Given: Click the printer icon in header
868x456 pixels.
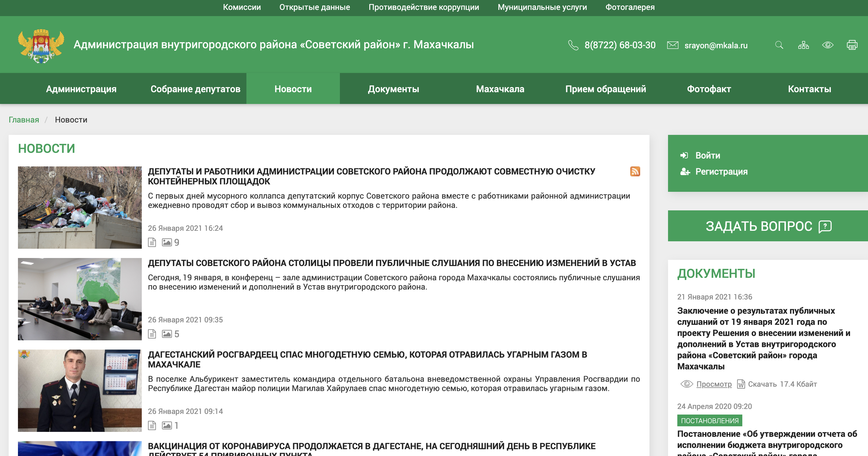Looking at the screenshot, I should pos(852,45).
